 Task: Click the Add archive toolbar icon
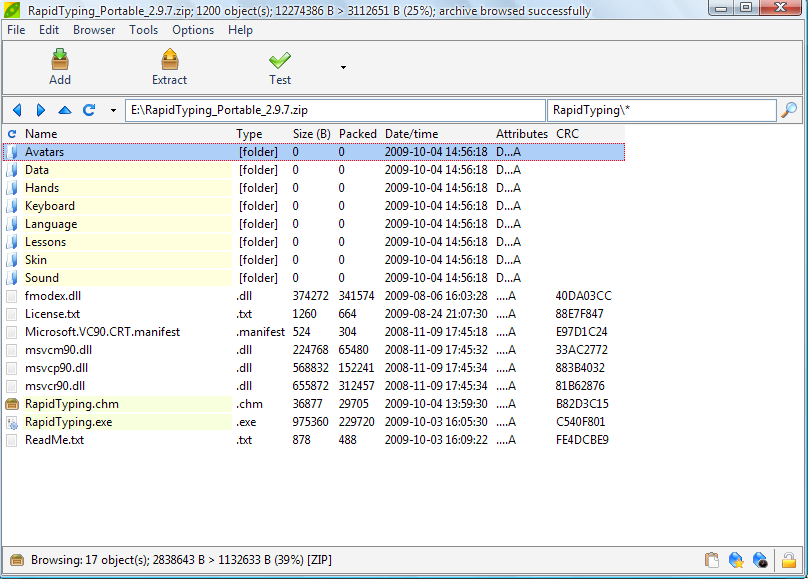click(x=60, y=59)
